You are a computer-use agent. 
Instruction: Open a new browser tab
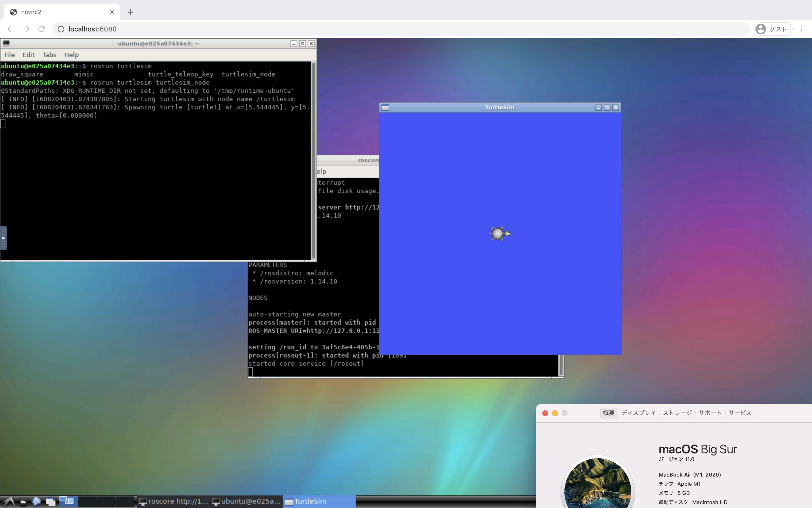point(130,12)
